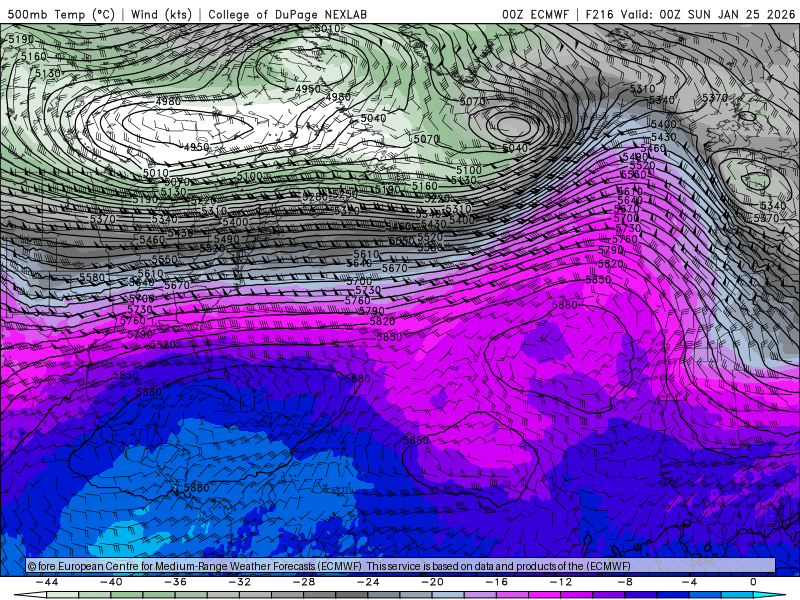800x600 pixels.
Task: Click the '-36' temperature scale label
Action: (176, 582)
